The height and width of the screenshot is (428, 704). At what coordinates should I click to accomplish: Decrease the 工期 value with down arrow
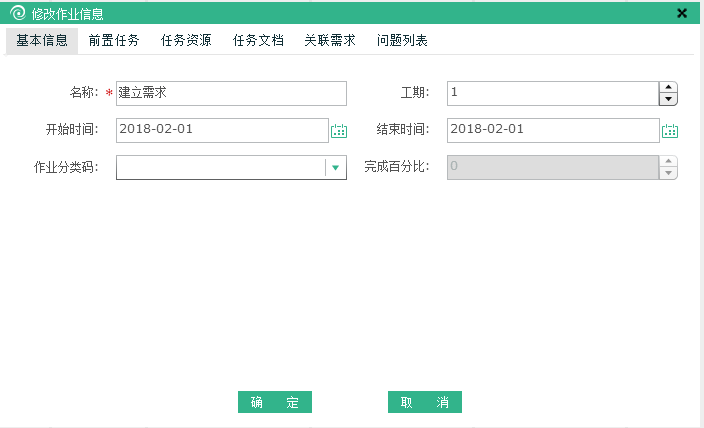(669, 99)
